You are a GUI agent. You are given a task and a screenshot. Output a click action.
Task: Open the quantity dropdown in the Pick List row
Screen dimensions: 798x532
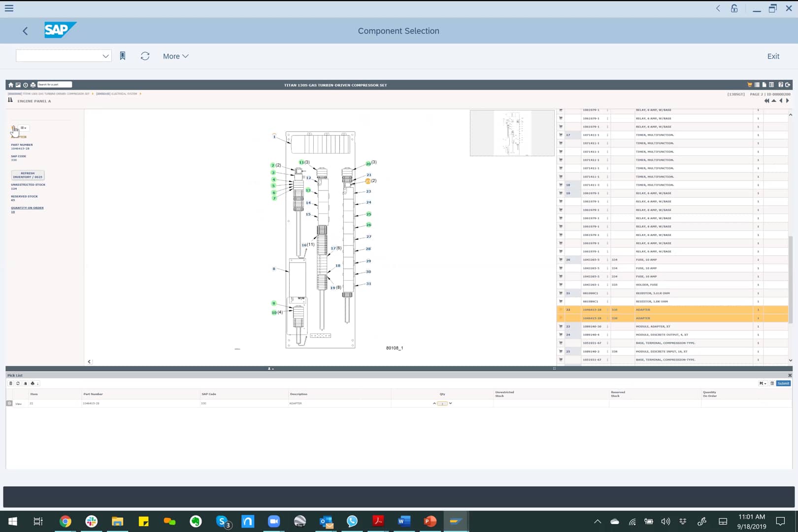pyautogui.click(x=451, y=403)
